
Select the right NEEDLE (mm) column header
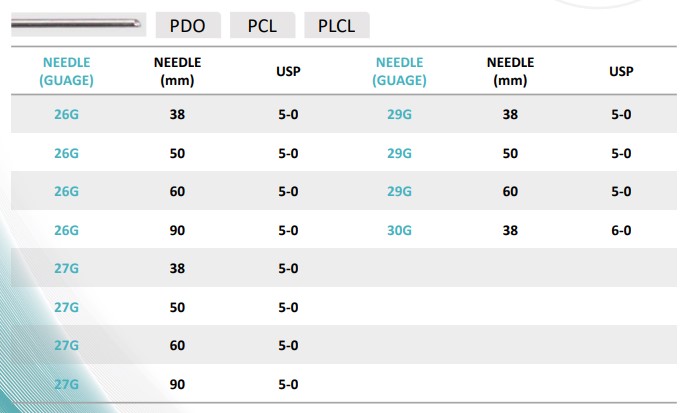[510, 71]
